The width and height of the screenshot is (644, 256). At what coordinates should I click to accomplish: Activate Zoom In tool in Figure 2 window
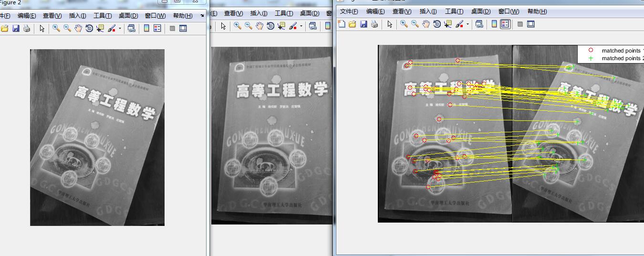[x=56, y=29]
